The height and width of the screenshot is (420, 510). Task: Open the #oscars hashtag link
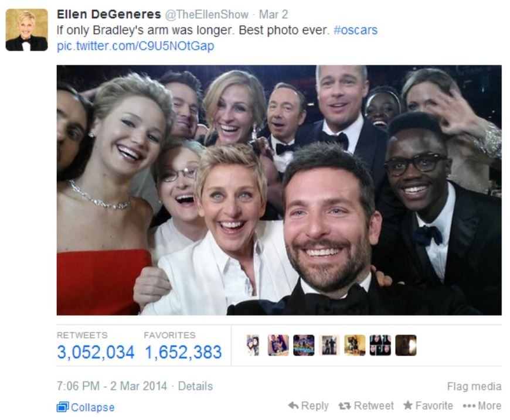click(x=355, y=30)
